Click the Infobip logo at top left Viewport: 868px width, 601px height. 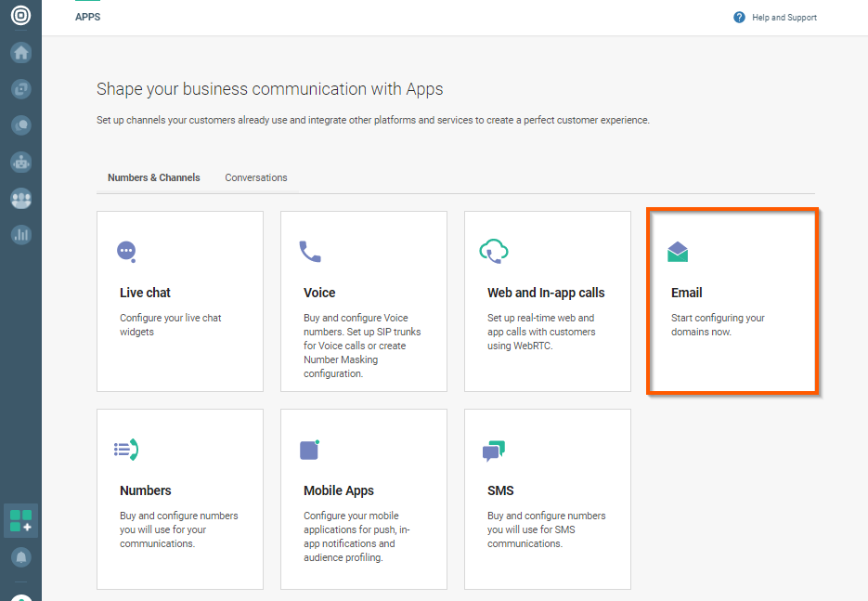(20, 17)
